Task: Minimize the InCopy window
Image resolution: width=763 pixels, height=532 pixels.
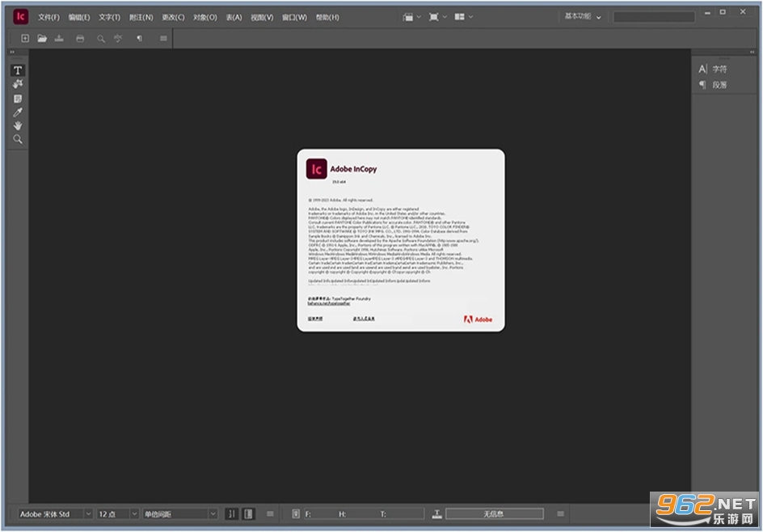Action: click(x=707, y=12)
